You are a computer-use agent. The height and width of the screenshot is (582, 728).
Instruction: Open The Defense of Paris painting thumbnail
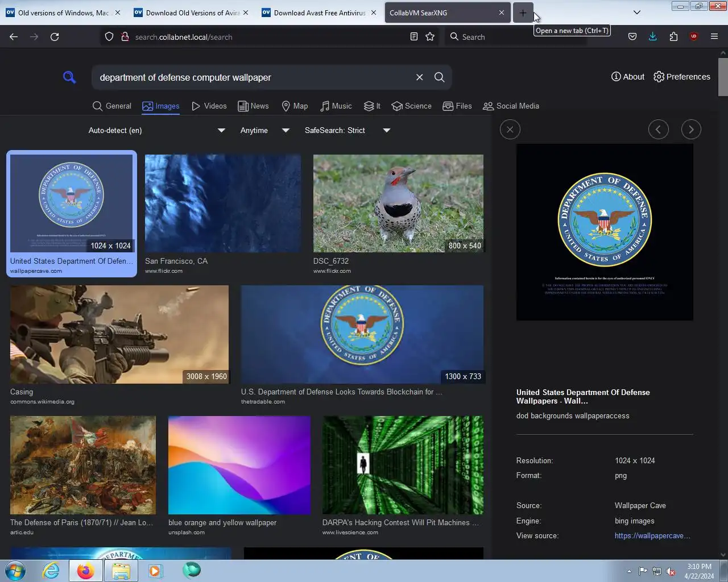83,465
